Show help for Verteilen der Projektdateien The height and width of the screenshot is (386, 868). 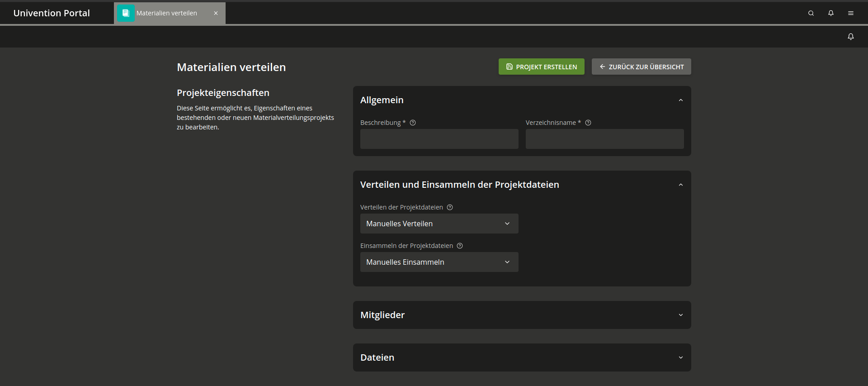click(450, 207)
